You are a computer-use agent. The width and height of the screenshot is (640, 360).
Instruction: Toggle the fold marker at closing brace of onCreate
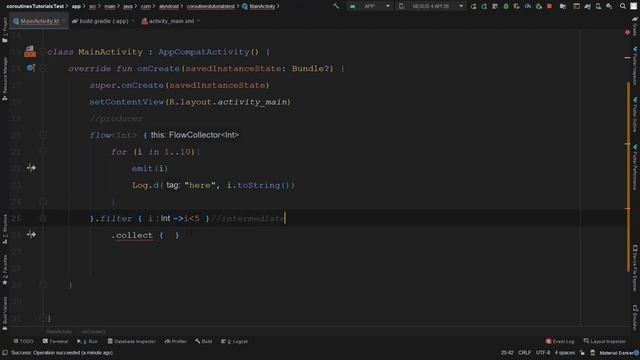(x=43, y=285)
